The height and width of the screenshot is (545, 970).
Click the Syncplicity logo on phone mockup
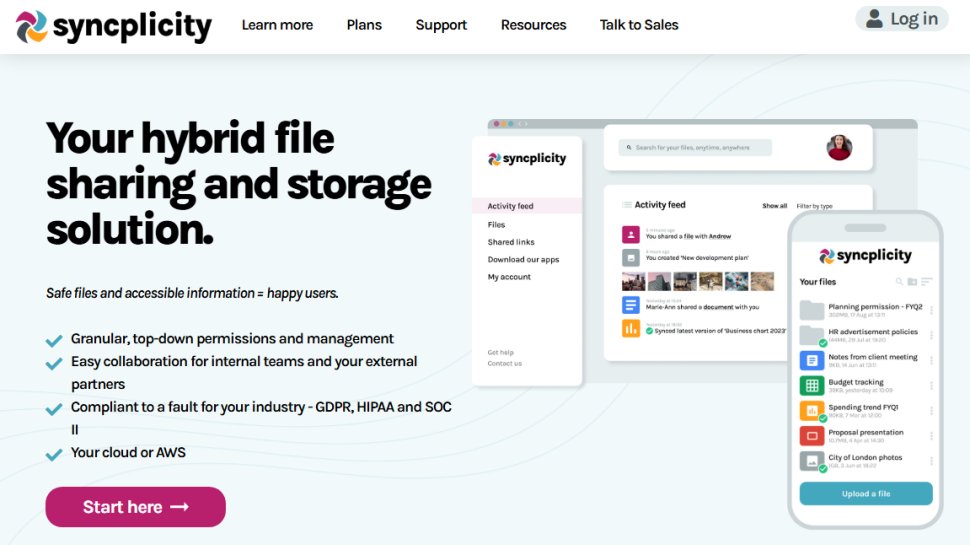(x=865, y=255)
